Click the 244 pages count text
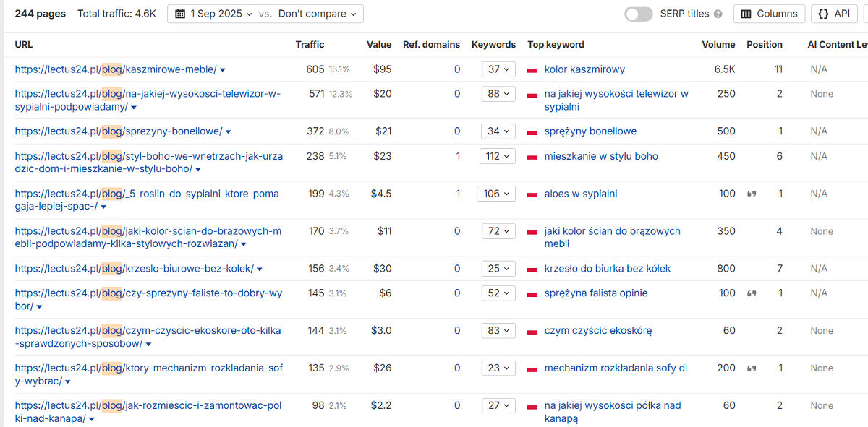 point(40,14)
